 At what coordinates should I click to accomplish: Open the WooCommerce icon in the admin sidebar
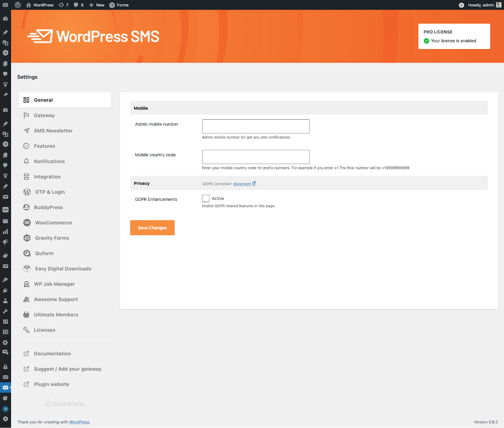(x=5, y=210)
